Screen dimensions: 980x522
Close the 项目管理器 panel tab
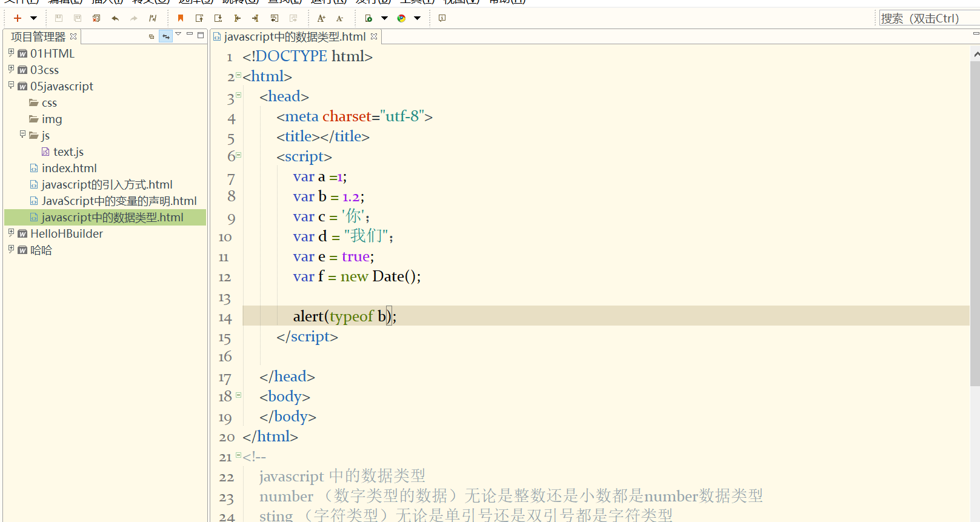pos(73,36)
